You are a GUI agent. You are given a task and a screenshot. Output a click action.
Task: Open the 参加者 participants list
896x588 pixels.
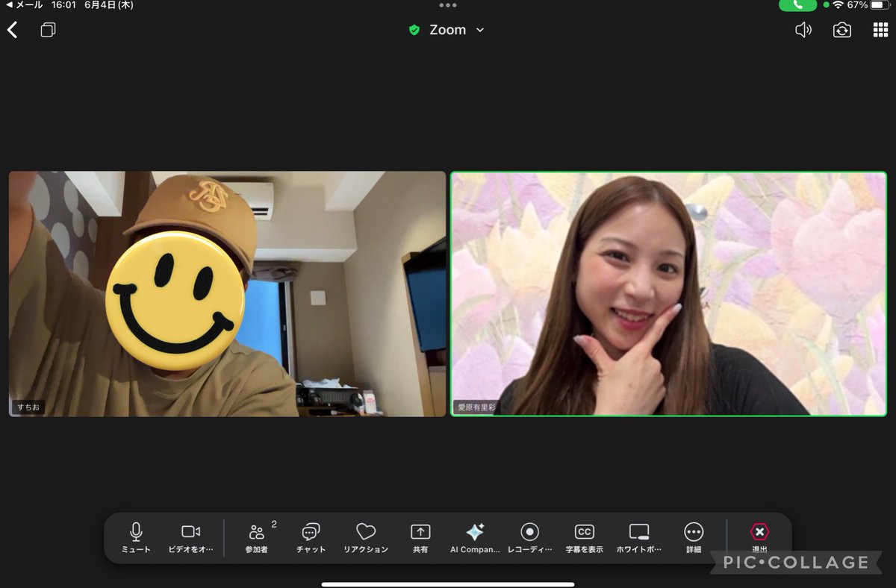(x=257, y=538)
